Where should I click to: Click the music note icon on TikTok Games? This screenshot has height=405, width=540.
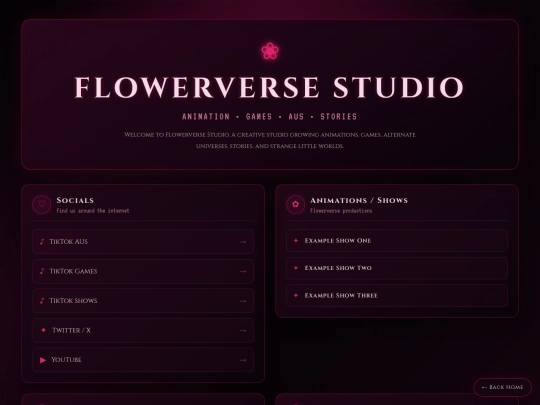pyautogui.click(x=42, y=271)
